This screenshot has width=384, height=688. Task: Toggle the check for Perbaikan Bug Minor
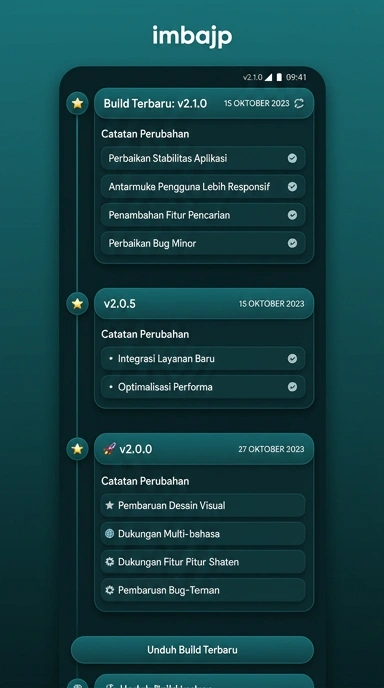tap(292, 243)
